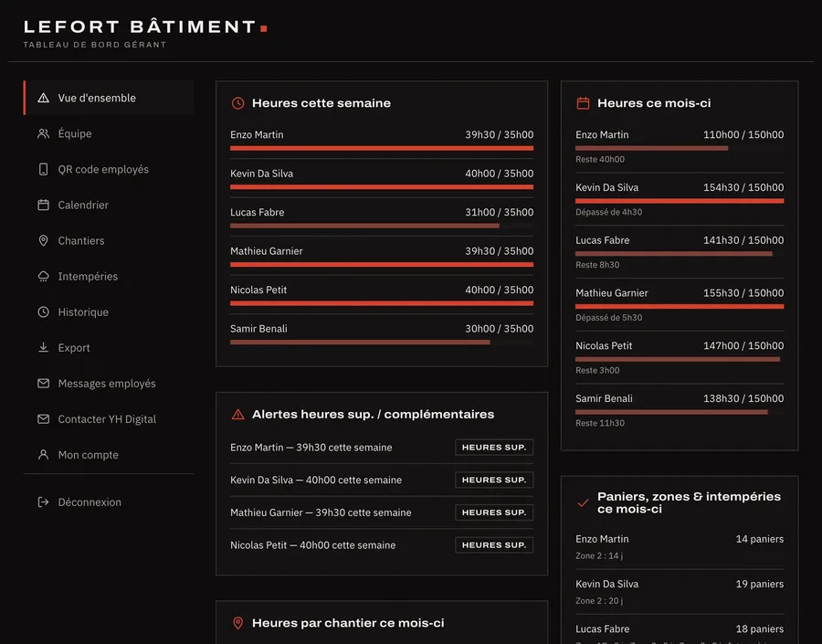Click Mathieu Garnier's monthly progress bar
Screen dimensions: 822x644
coord(680,306)
